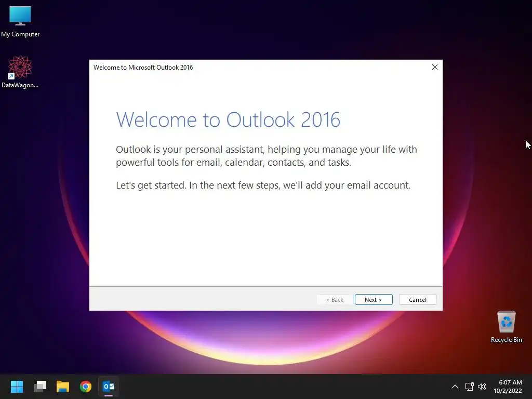Open the My Computer desktop icon
The height and width of the screenshot is (399, 532).
coord(20,21)
